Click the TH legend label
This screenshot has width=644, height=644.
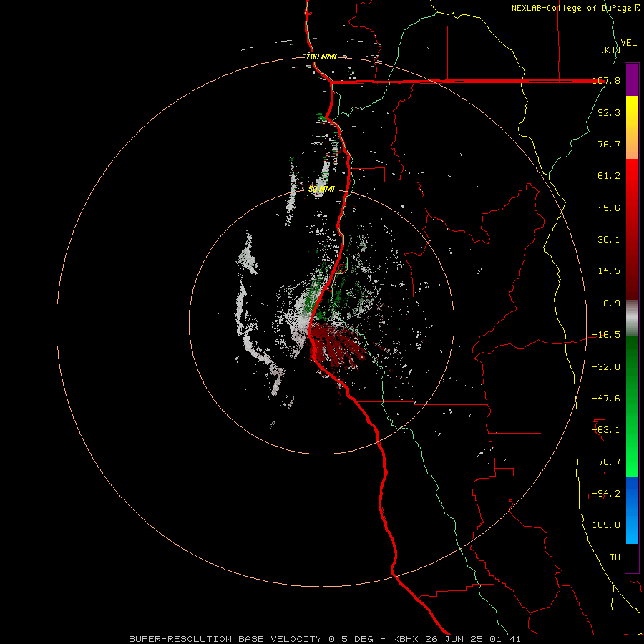point(615,557)
